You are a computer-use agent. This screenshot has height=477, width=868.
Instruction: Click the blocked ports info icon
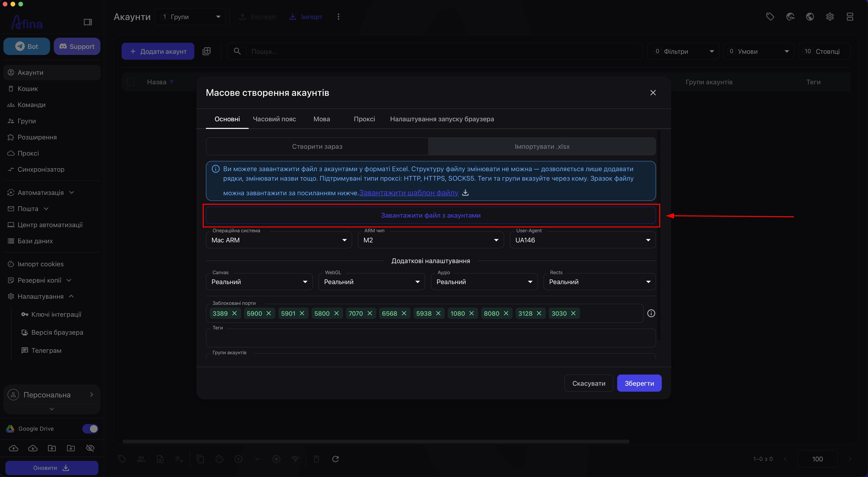(651, 314)
